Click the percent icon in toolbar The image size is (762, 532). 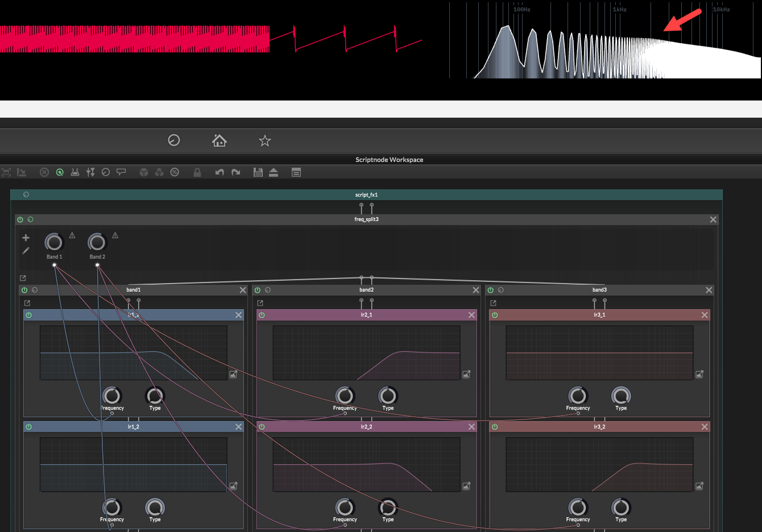[x=175, y=172]
